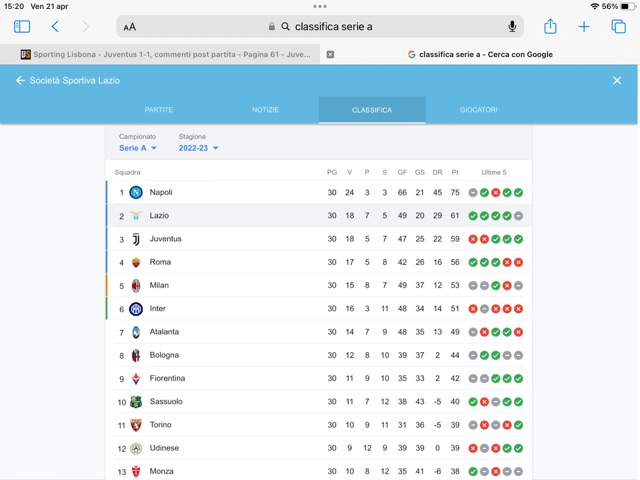This screenshot has height=480, width=640.
Task: Toggle the Safari sidebar icon
Action: point(22,27)
